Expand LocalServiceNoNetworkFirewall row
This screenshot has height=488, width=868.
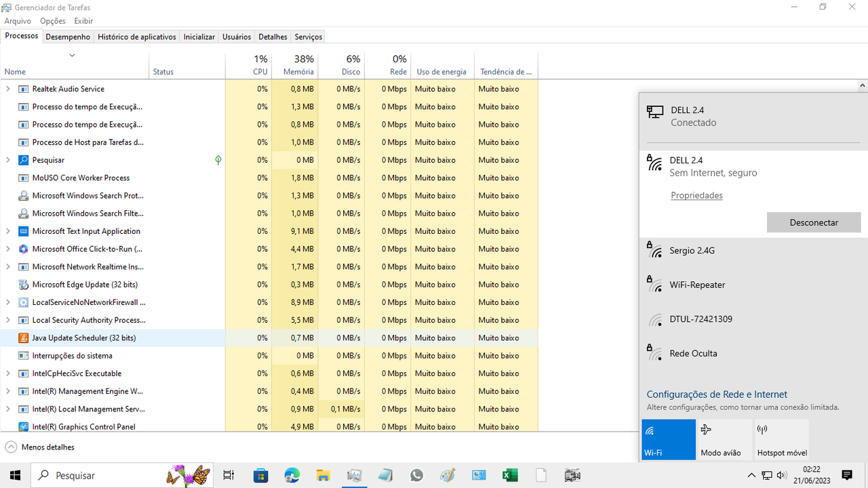click(8, 302)
